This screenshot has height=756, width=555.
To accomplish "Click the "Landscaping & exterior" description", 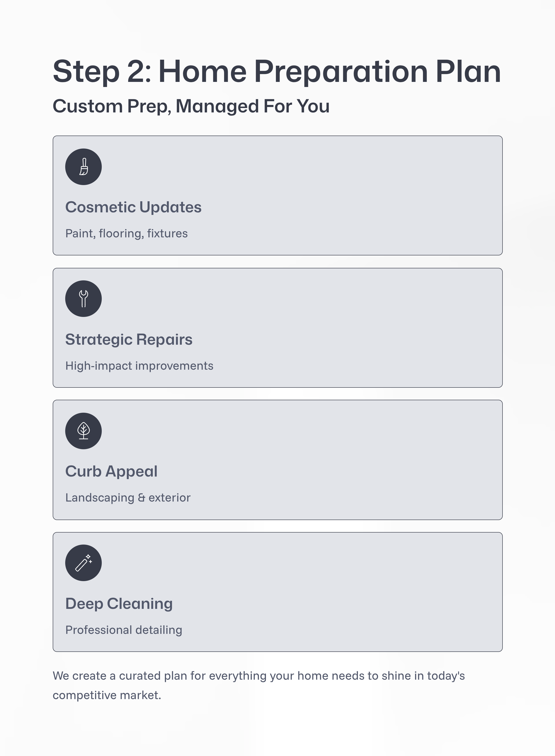I will pyautogui.click(x=128, y=498).
